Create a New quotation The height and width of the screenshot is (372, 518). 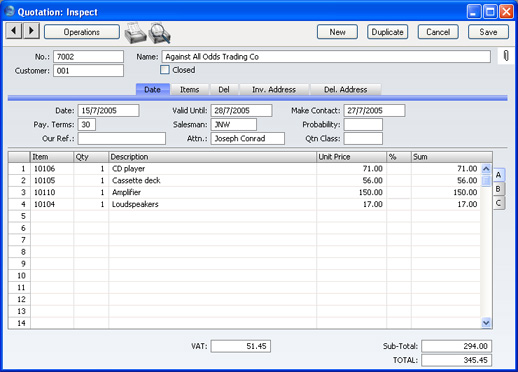click(337, 32)
